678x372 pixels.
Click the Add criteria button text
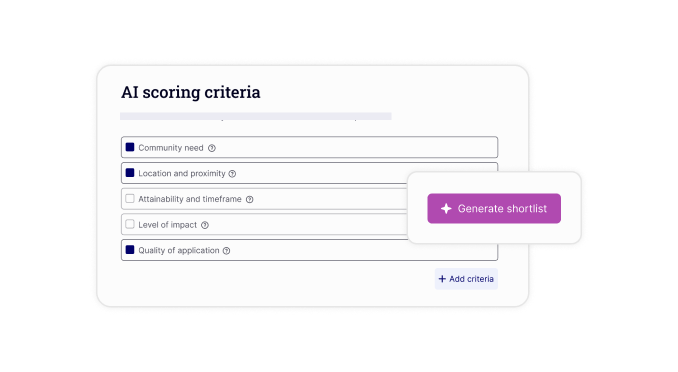point(471,279)
